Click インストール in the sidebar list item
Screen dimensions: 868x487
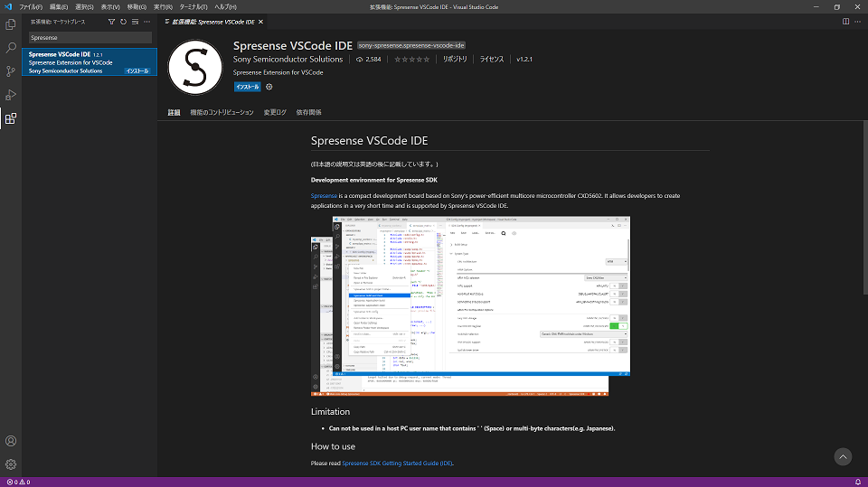click(x=137, y=70)
